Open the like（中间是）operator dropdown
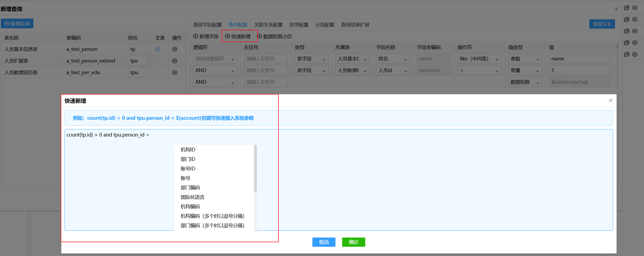Screen dimensions: 644x256 pos(479,59)
